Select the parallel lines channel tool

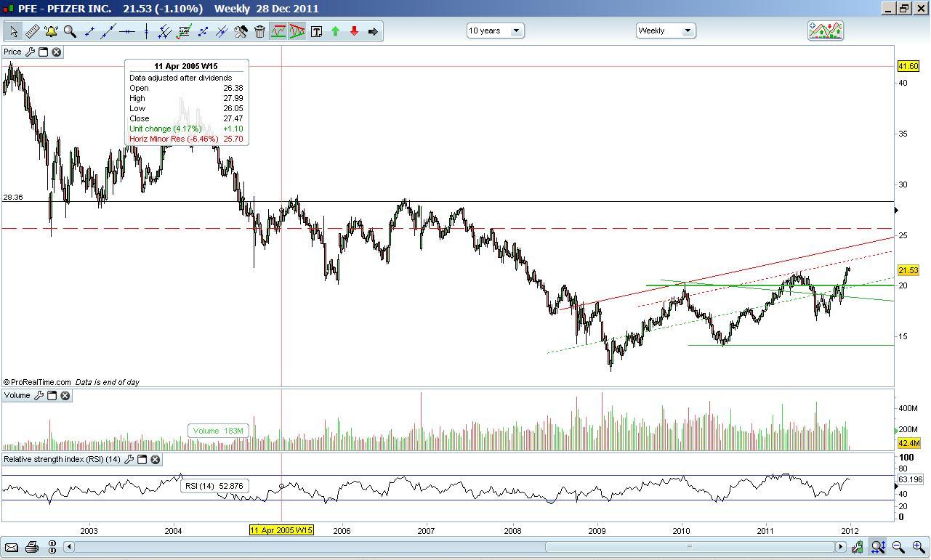[165, 31]
